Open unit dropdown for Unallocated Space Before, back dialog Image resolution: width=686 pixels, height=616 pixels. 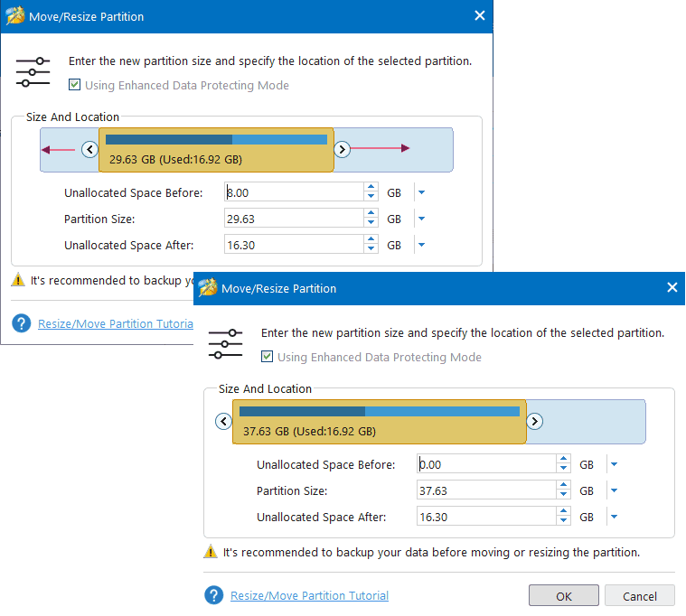421,191
